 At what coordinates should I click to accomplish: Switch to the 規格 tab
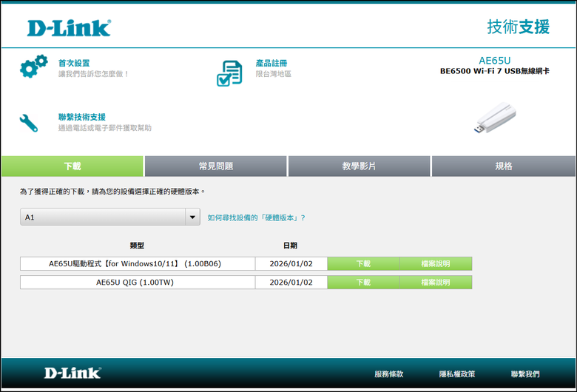pyautogui.click(x=504, y=166)
